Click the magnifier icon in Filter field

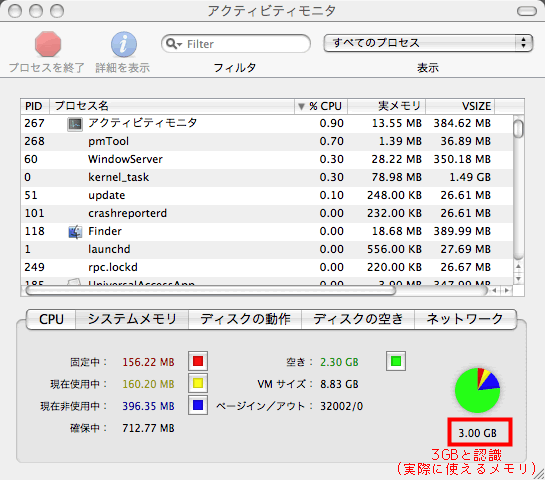point(173,44)
